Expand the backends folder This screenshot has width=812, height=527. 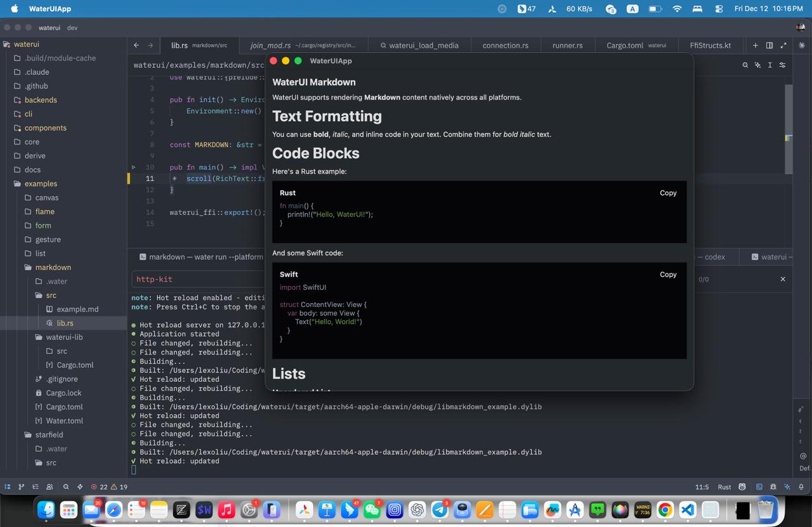click(63, 100)
